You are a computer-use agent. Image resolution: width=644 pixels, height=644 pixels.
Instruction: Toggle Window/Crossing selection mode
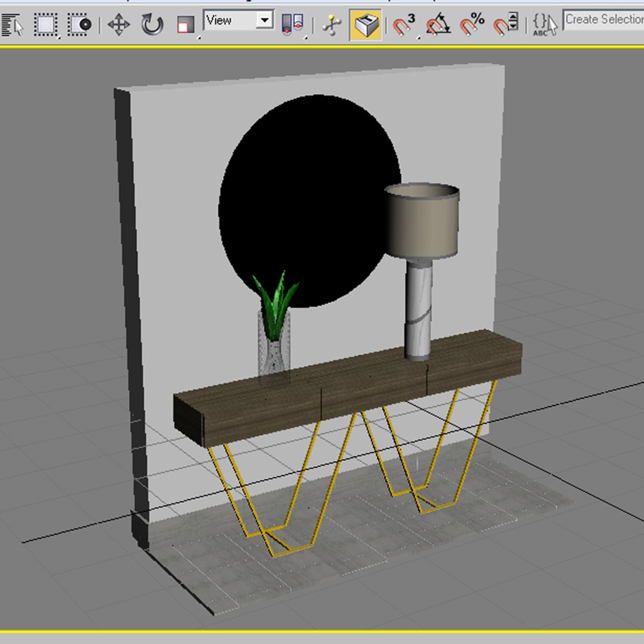79,24
